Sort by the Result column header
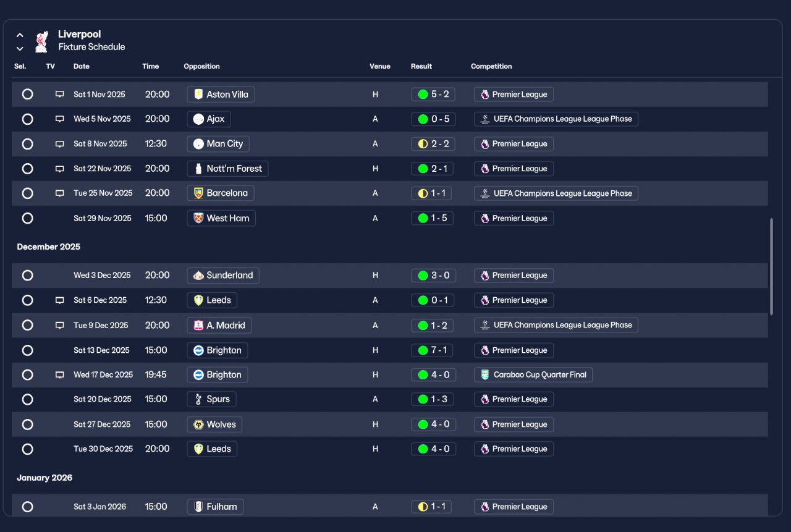This screenshot has width=791, height=532. (421, 66)
